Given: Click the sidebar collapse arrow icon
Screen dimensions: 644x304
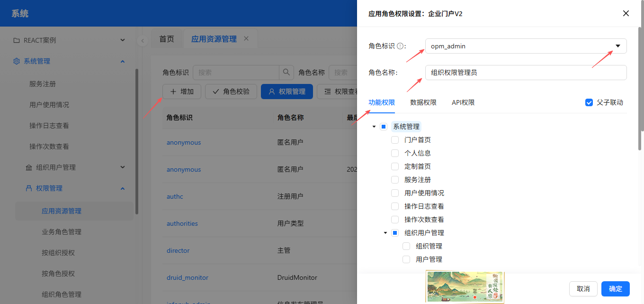Looking at the screenshot, I should point(143,41).
